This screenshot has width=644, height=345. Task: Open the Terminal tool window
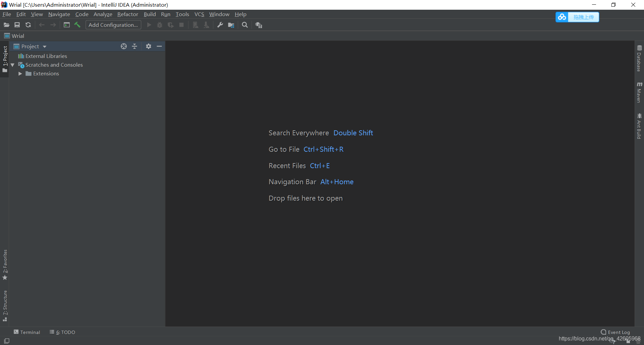(x=27, y=332)
